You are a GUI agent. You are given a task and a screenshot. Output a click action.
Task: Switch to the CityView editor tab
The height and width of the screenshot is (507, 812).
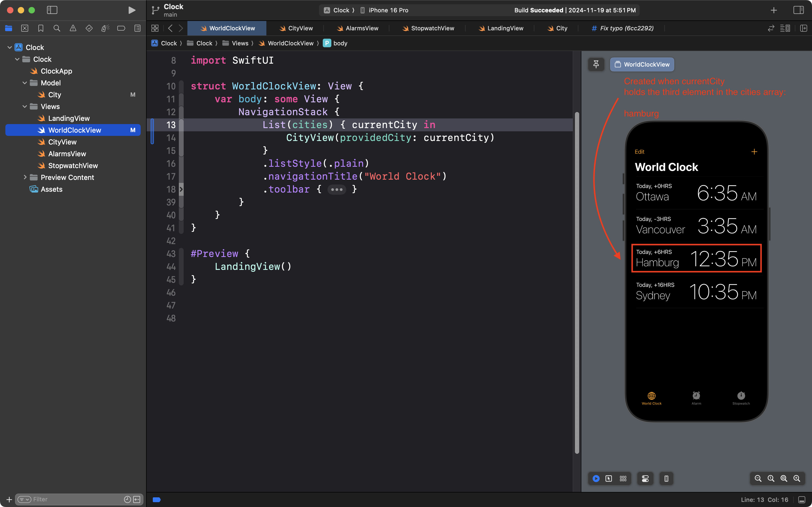click(300, 28)
